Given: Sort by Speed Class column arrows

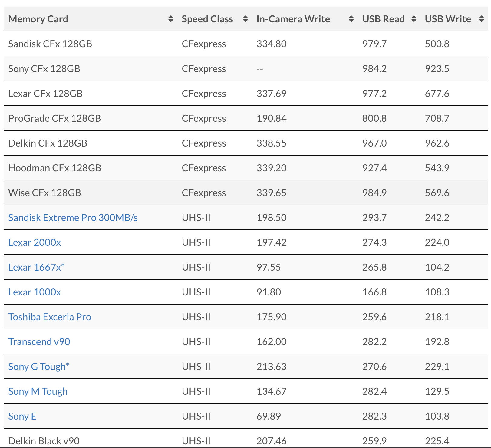Looking at the screenshot, I should point(246,19).
